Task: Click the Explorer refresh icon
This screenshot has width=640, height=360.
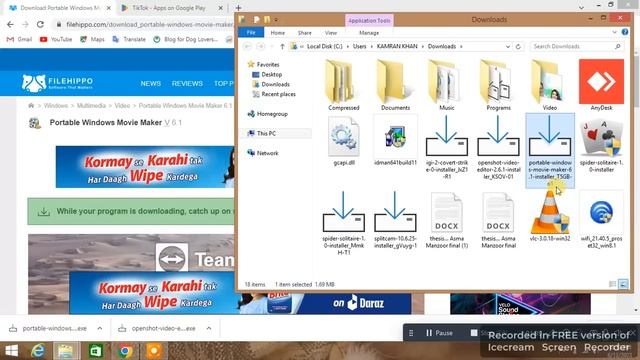Action: tap(518, 47)
